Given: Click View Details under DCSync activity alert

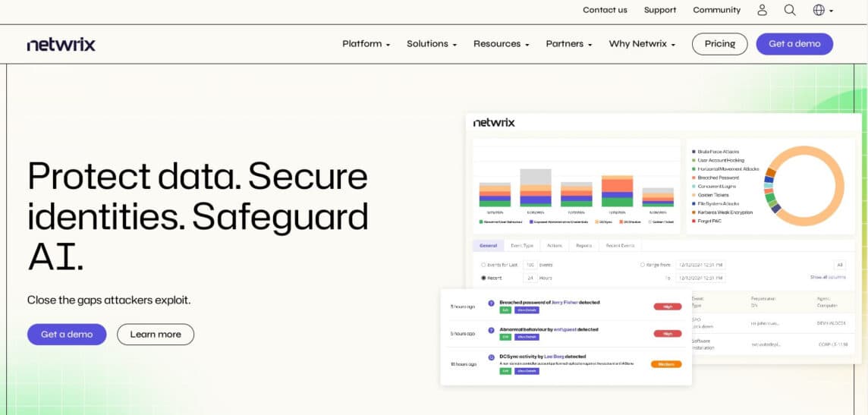Looking at the screenshot, I should click(x=527, y=371).
